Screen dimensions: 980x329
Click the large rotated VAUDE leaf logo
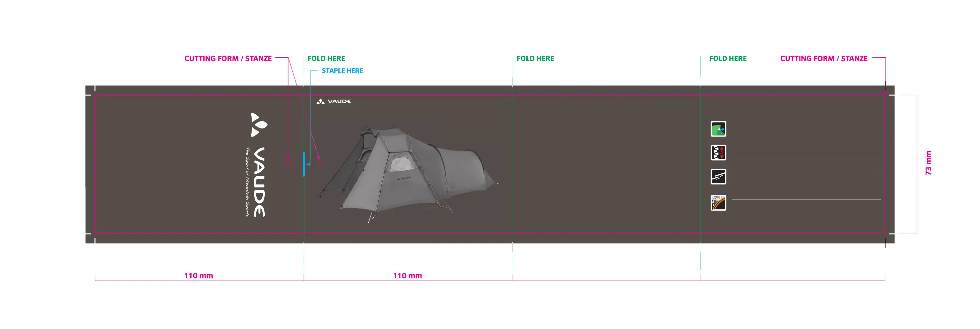tap(259, 124)
